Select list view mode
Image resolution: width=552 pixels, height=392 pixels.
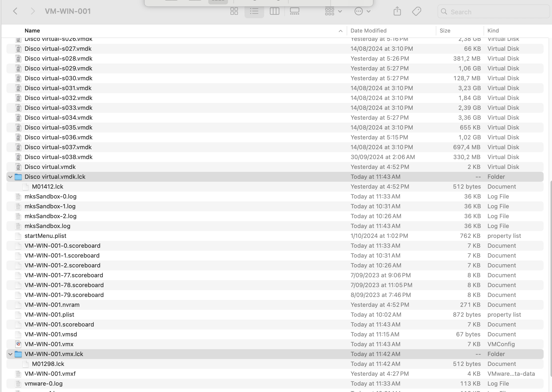coord(254,11)
